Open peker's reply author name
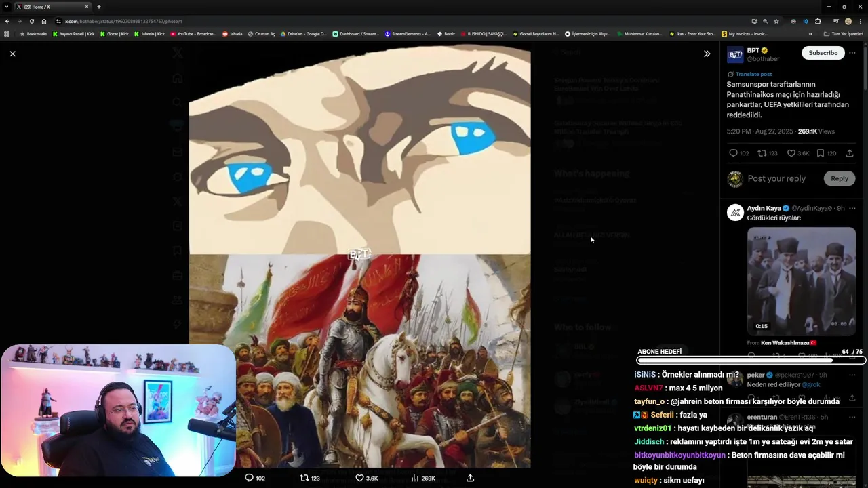 (755, 375)
